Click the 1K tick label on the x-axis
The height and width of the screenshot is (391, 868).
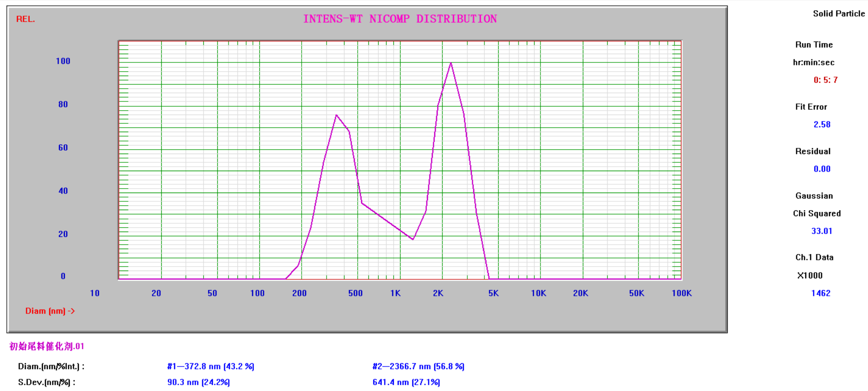click(x=395, y=293)
